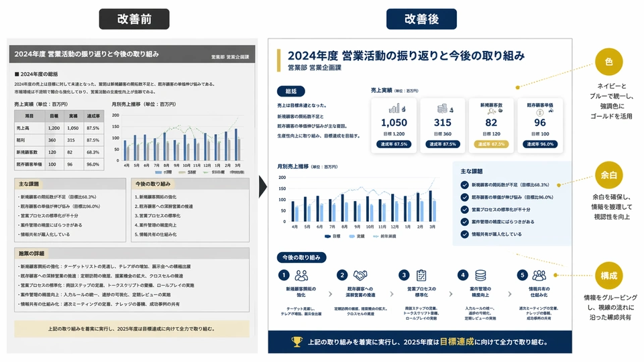
Task: Click the step number 4 circle
Action: click(x=463, y=275)
